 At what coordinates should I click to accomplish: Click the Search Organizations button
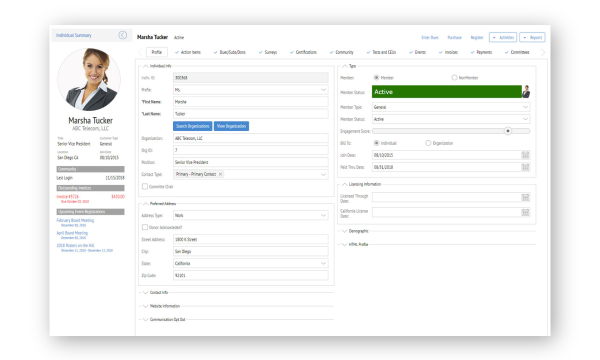coord(192,126)
